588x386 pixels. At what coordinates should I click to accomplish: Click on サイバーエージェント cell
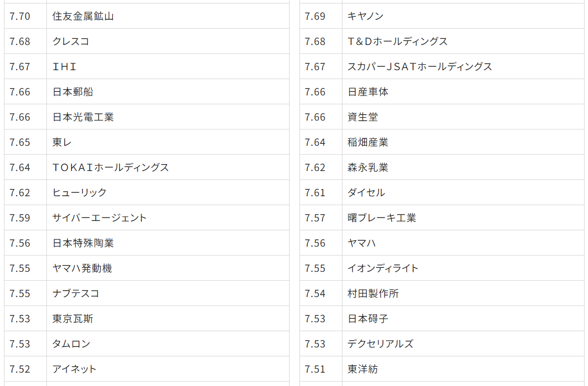[100, 218]
